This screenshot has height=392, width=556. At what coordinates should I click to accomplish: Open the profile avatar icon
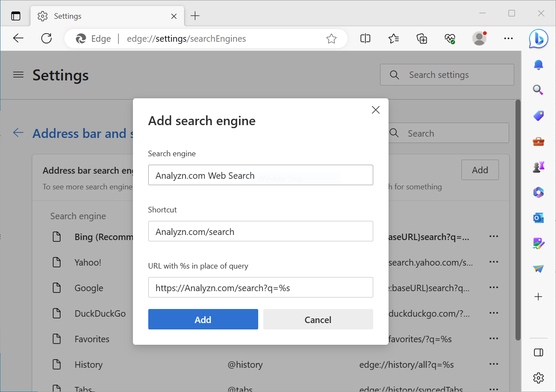click(x=480, y=38)
